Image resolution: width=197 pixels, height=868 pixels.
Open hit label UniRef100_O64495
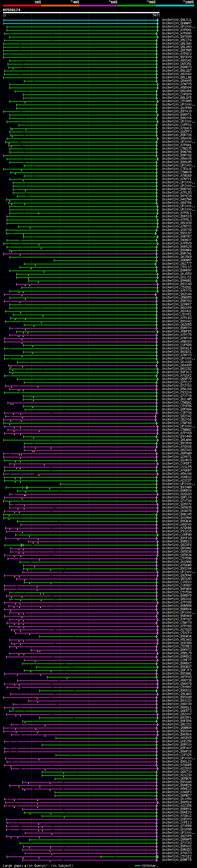[x=176, y=365]
